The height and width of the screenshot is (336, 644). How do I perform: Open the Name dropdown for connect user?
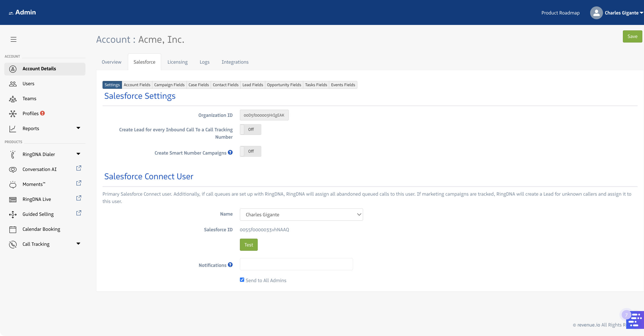point(301,215)
